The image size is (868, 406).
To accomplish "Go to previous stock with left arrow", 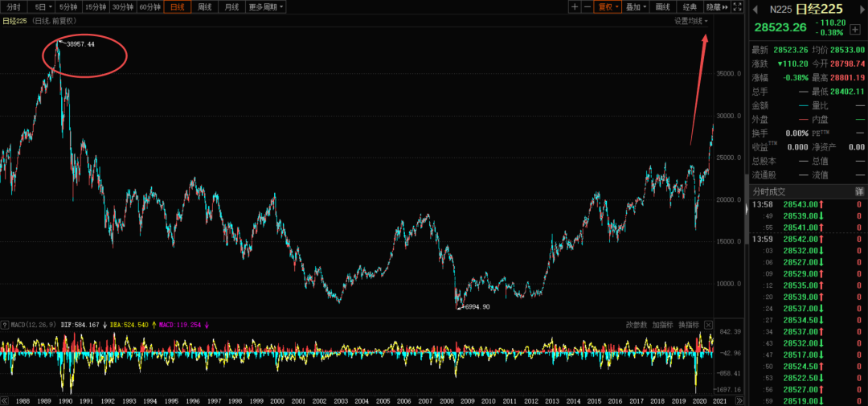I will pos(755,9).
